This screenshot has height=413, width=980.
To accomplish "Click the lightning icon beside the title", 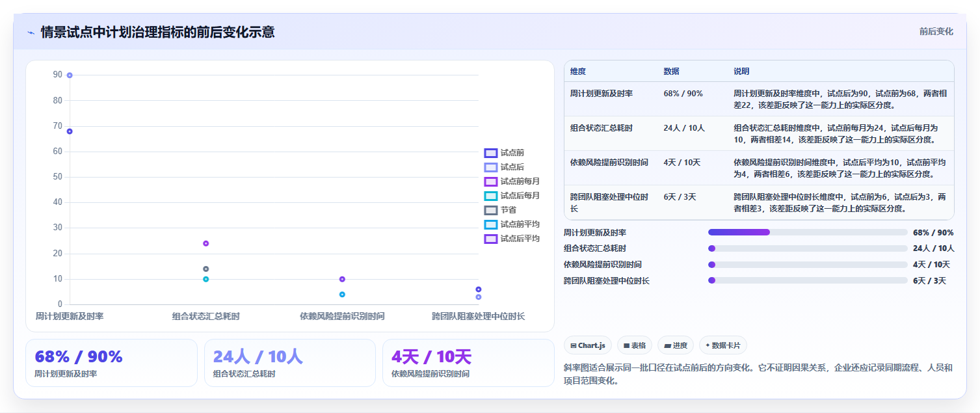I will click(x=31, y=33).
